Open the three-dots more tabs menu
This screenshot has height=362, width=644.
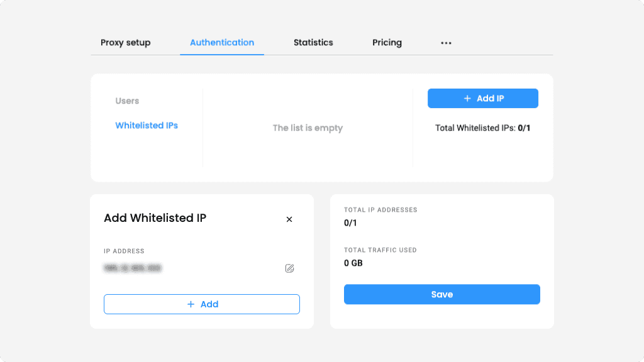coord(446,43)
